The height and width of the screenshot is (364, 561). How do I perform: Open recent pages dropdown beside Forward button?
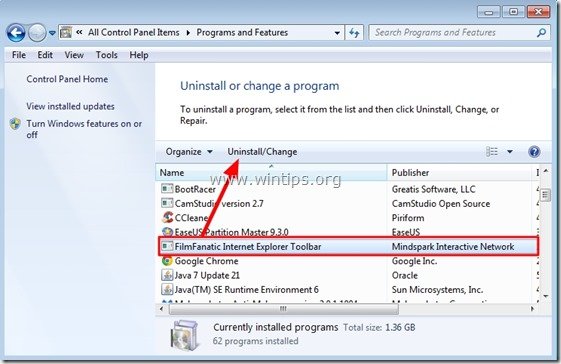pos(52,33)
